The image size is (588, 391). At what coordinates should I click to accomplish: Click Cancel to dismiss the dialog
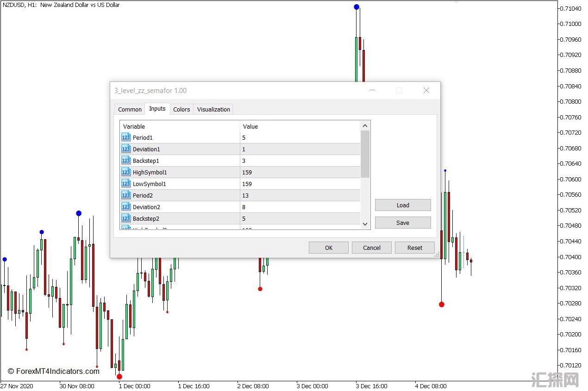point(371,248)
